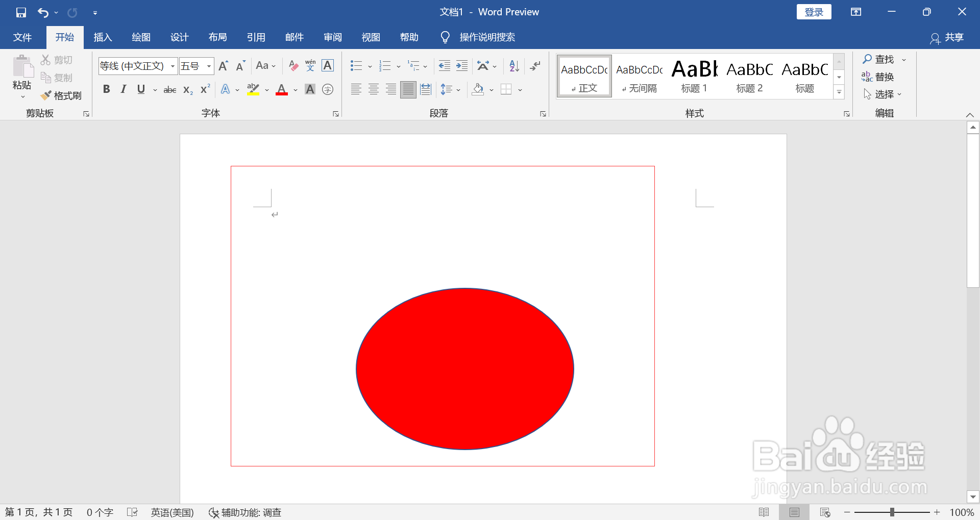Apply character shading icon
The height and width of the screenshot is (520, 980).
[310, 90]
